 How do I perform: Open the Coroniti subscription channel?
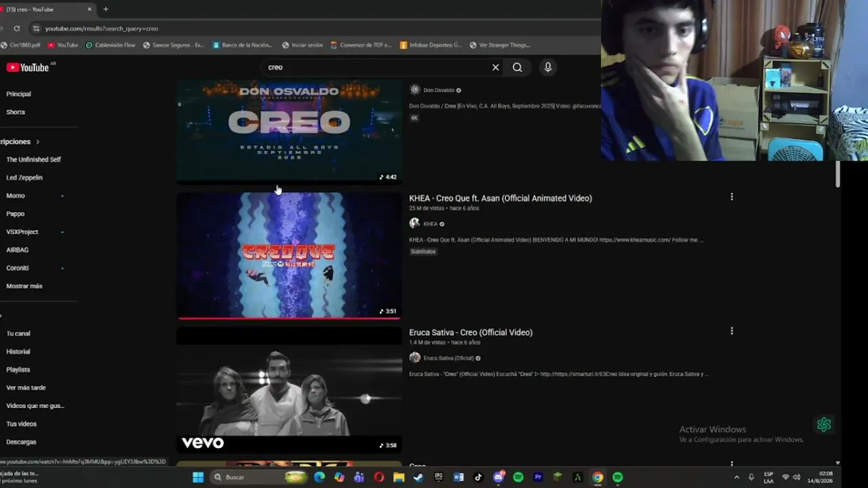pos(18,268)
